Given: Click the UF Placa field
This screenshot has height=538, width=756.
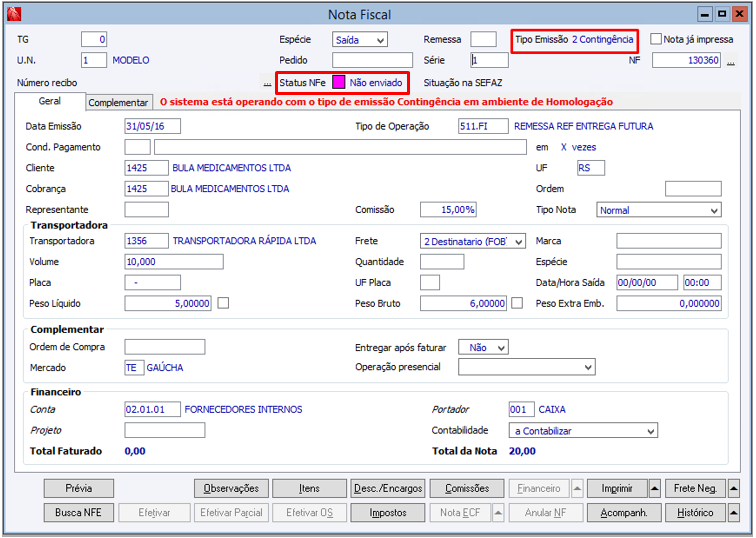Looking at the screenshot, I should [430, 282].
